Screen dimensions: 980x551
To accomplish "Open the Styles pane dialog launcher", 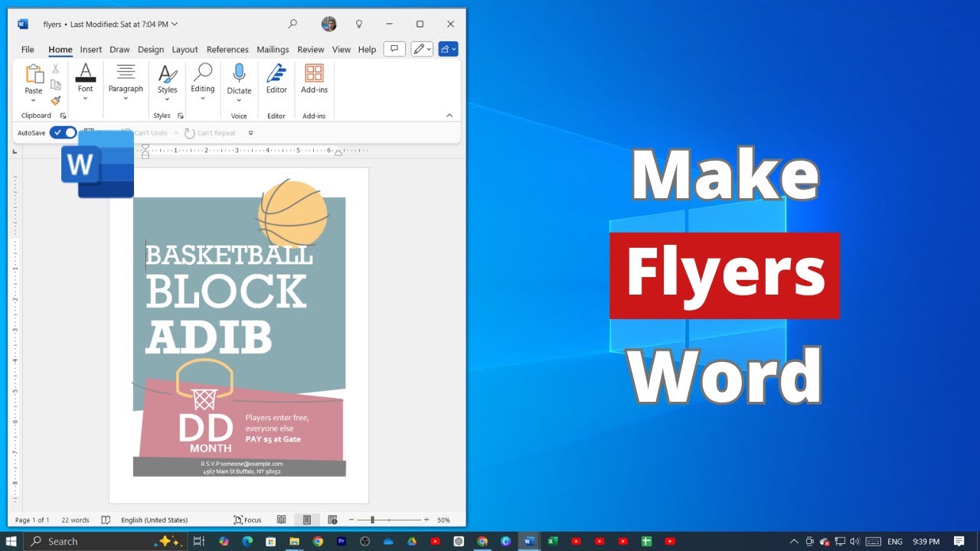I will (x=181, y=116).
